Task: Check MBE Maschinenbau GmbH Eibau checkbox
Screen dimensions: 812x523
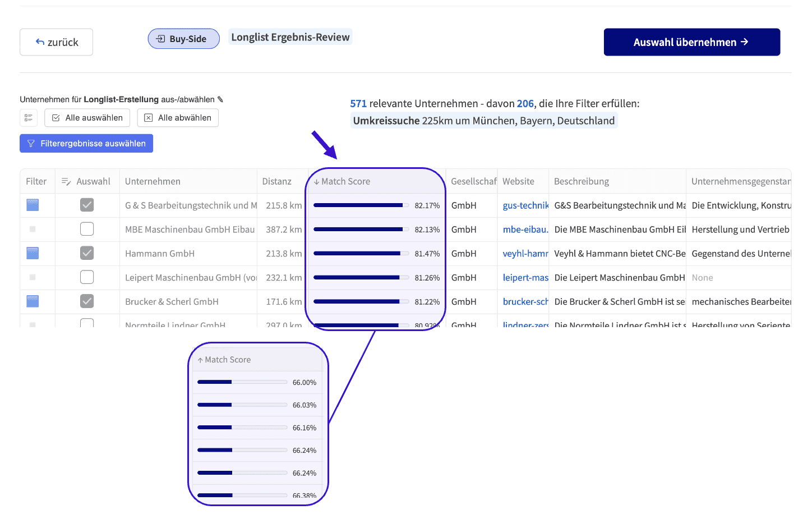Action: pos(87,229)
